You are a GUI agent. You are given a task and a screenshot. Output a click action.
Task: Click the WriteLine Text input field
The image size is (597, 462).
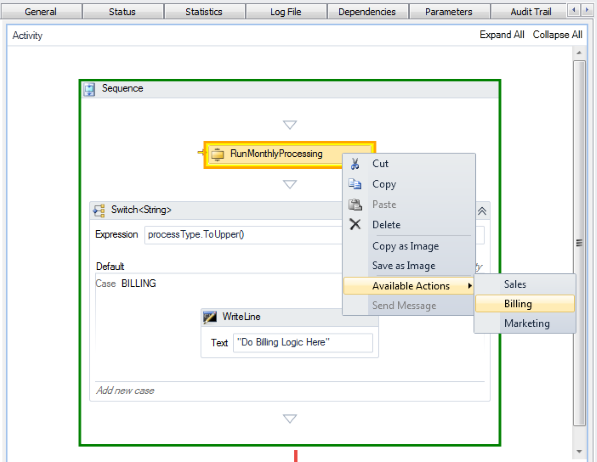(303, 342)
